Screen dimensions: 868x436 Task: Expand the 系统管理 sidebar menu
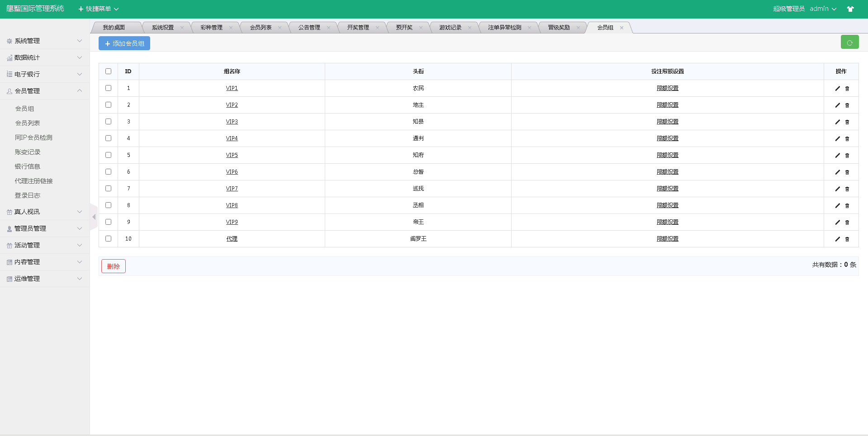pos(44,41)
